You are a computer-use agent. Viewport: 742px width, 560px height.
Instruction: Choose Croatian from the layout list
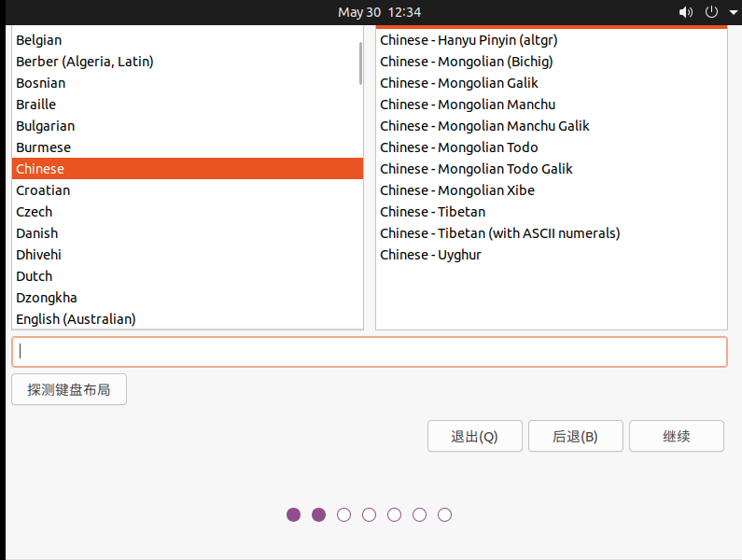[43, 190]
